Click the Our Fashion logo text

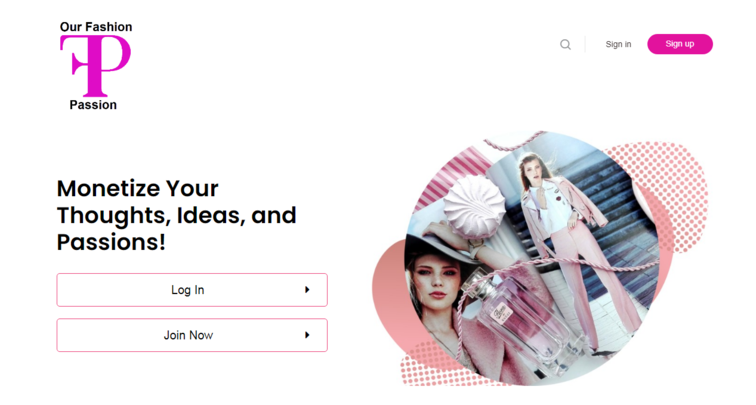click(x=96, y=27)
